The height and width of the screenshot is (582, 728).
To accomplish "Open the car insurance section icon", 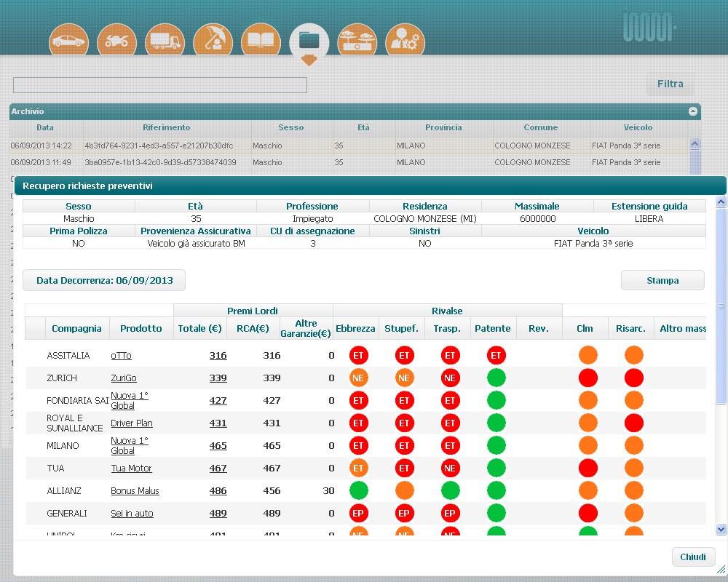I will click(68, 41).
